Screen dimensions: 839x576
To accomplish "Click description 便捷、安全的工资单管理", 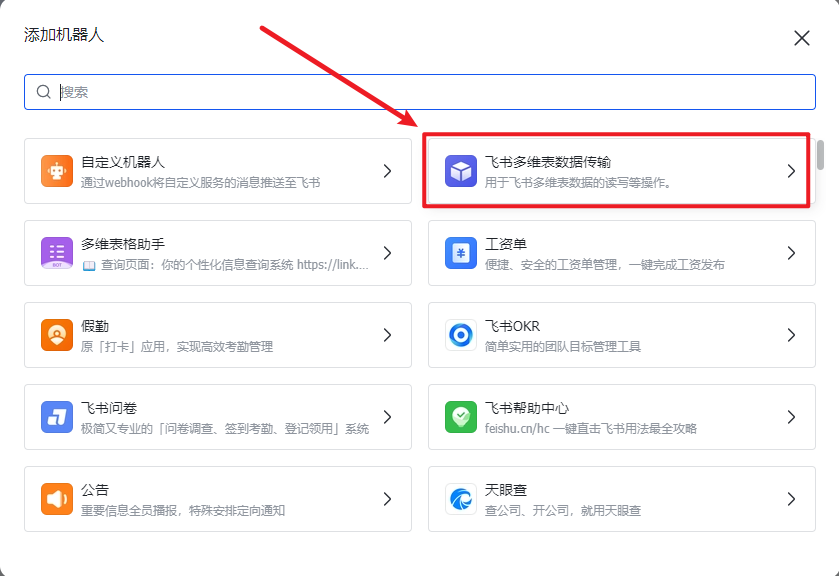I will click(x=605, y=265).
